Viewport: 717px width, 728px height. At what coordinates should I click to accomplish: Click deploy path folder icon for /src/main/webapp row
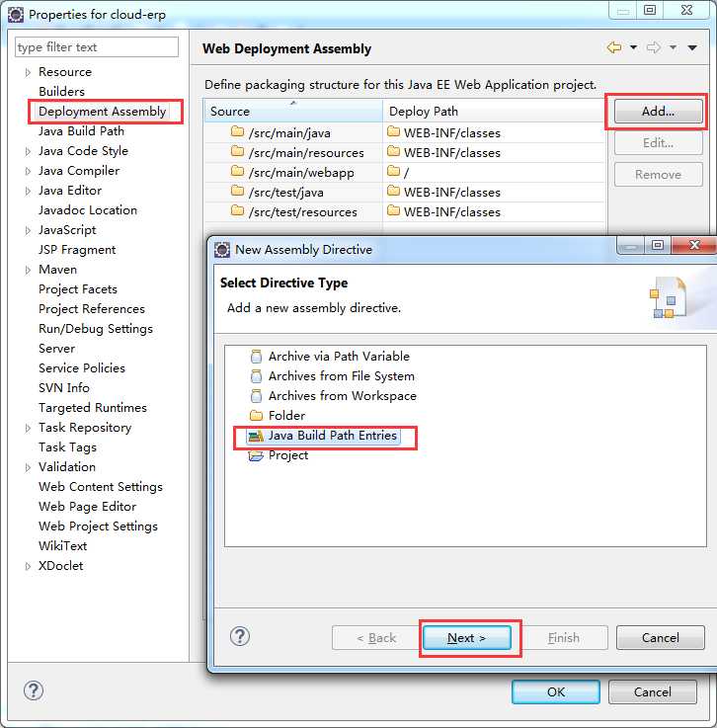(393, 171)
